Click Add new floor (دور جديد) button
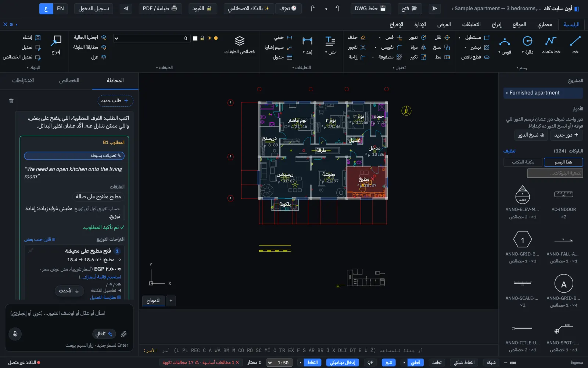The width and height of the screenshot is (588, 368). click(566, 135)
